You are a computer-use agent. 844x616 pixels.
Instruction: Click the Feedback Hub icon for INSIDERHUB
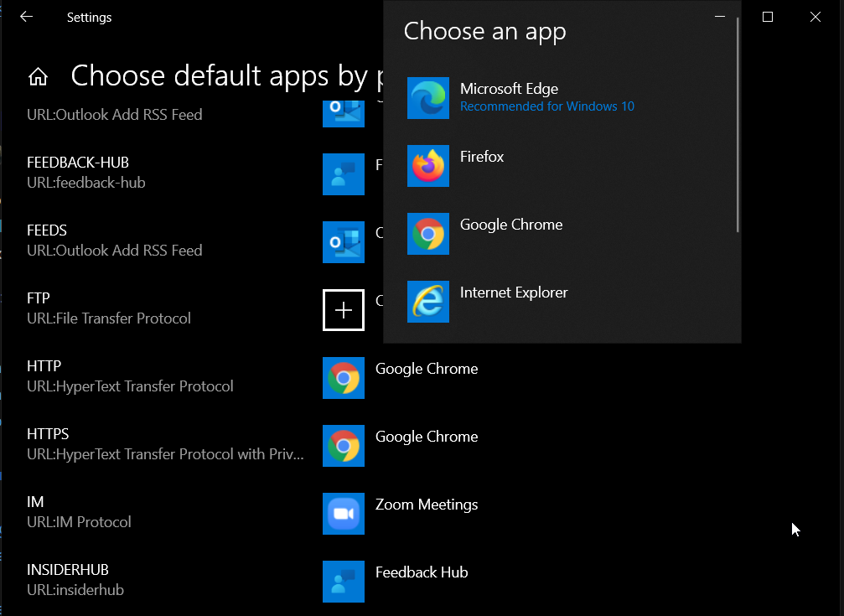tap(344, 582)
